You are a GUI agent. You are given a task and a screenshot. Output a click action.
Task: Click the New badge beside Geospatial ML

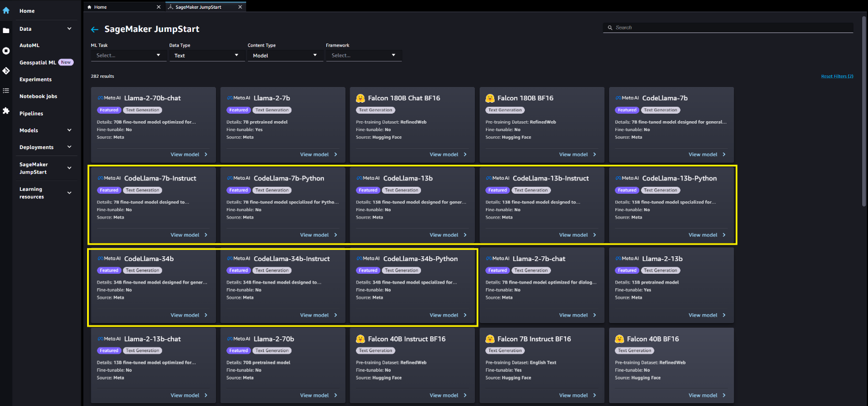click(66, 62)
